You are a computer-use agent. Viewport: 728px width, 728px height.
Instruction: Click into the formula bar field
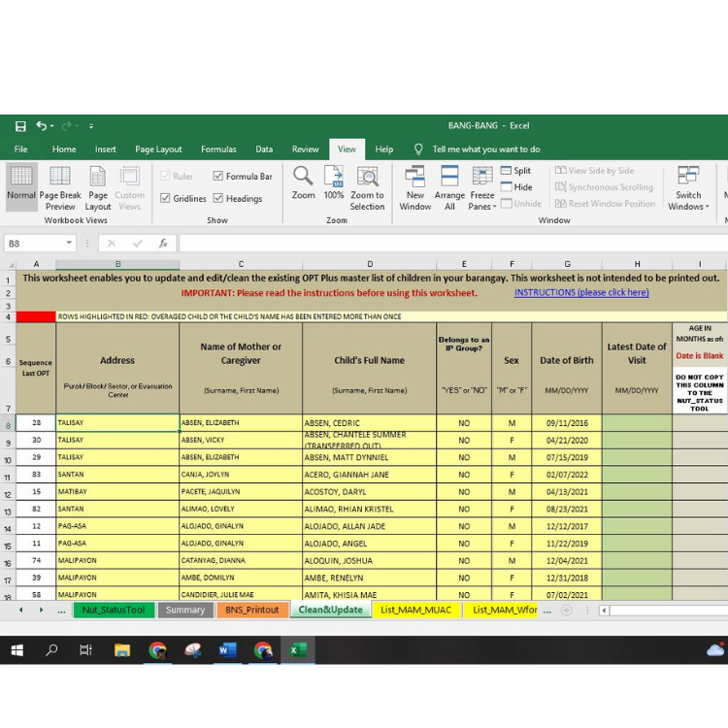[x=452, y=244]
